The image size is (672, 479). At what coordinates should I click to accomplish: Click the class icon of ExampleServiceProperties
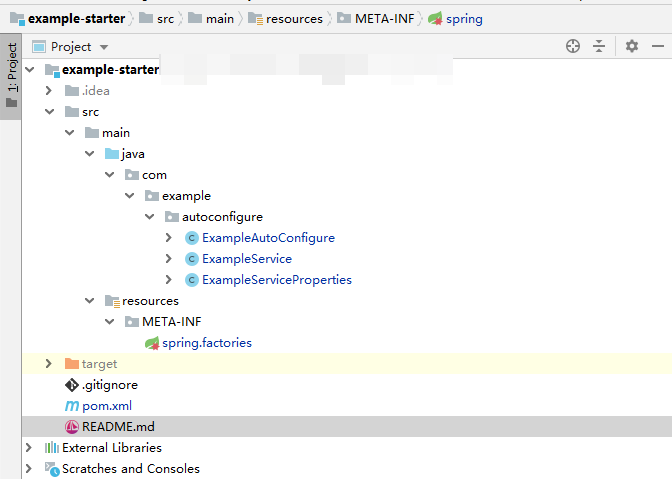click(x=192, y=280)
